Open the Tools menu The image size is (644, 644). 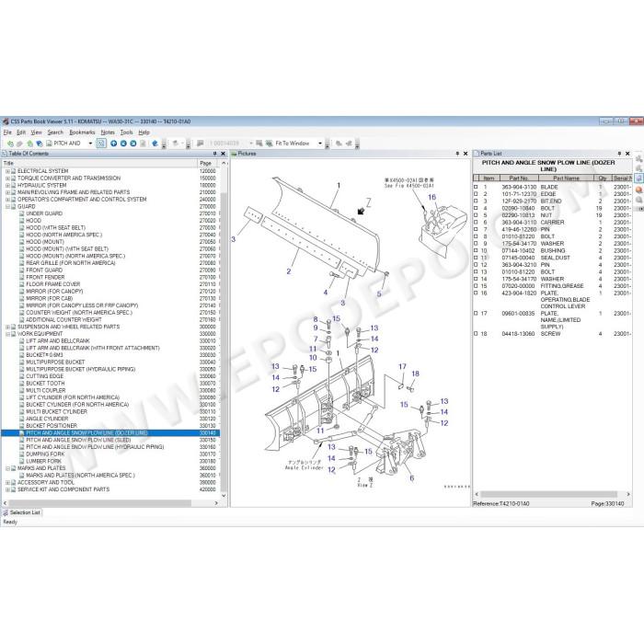pyautogui.click(x=127, y=132)
